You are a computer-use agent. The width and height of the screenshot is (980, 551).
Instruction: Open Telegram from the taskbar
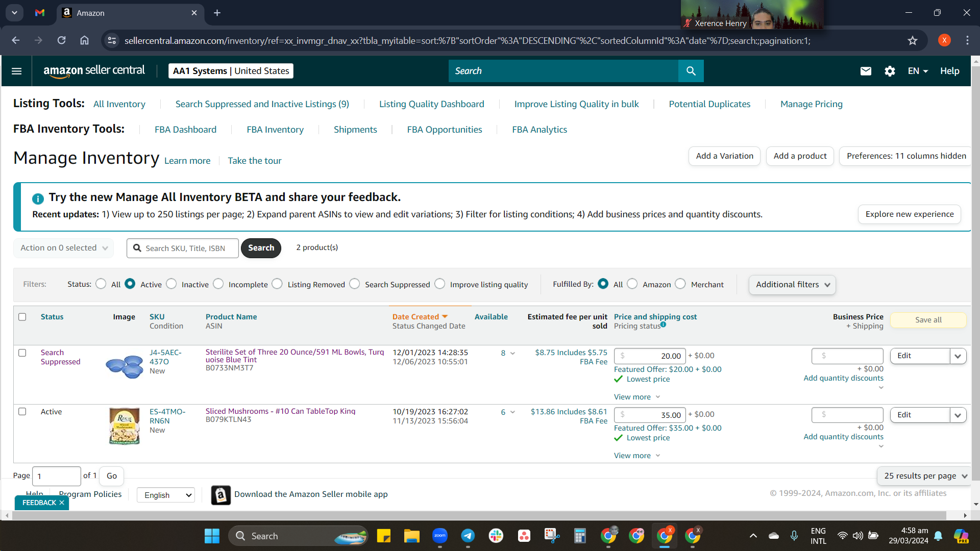468,536
